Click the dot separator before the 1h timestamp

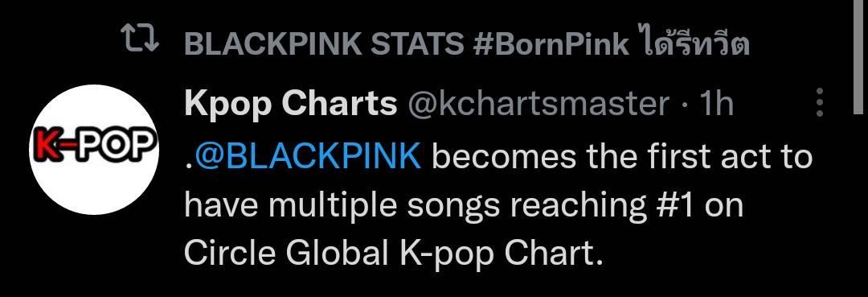click(684, 104)
